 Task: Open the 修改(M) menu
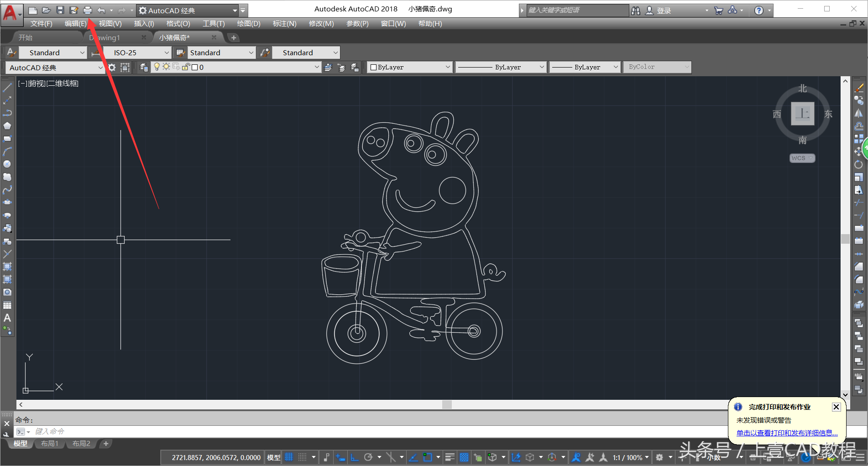tap(321, 23)
